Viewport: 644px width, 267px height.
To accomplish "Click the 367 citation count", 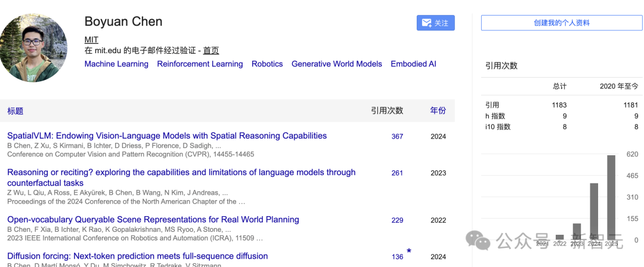I will pos(397,137).
